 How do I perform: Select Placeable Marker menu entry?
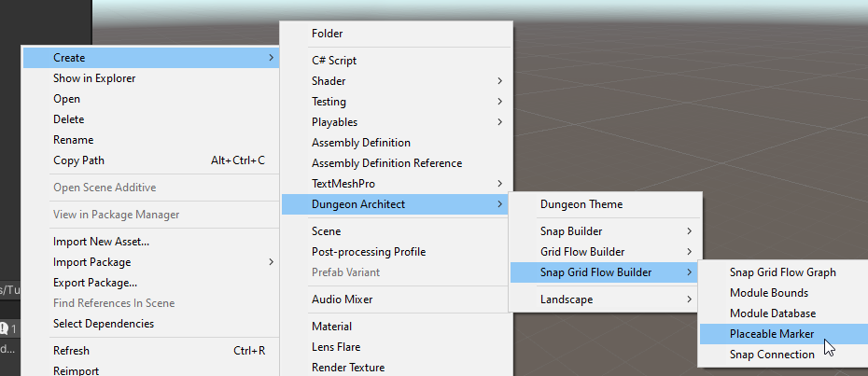tap(771, 334)
